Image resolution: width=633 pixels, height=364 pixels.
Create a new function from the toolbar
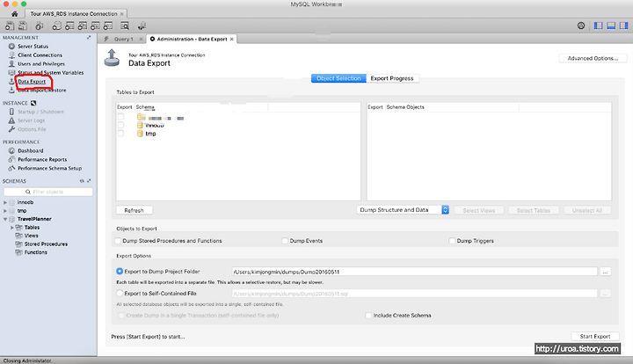click(x=108, y=26)
